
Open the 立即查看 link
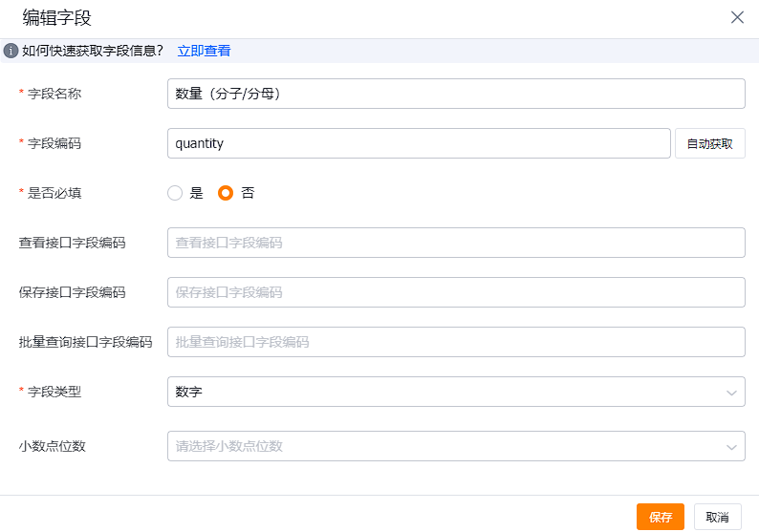[x=204, y=51]
